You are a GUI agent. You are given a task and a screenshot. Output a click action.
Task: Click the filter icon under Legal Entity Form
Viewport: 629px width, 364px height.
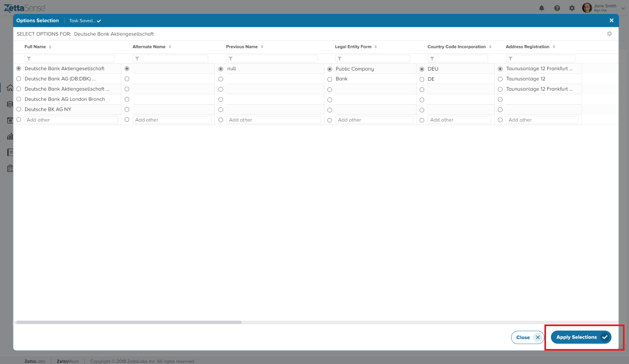click(x=340, y=58)
